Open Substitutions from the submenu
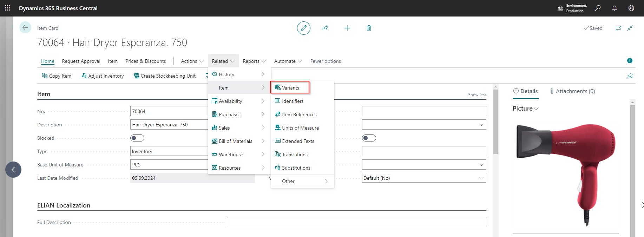The image size is (644, 237). 303,168
